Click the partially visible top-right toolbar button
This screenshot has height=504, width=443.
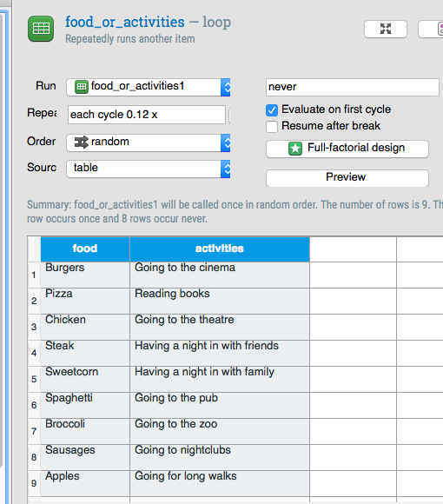(432, 29)
